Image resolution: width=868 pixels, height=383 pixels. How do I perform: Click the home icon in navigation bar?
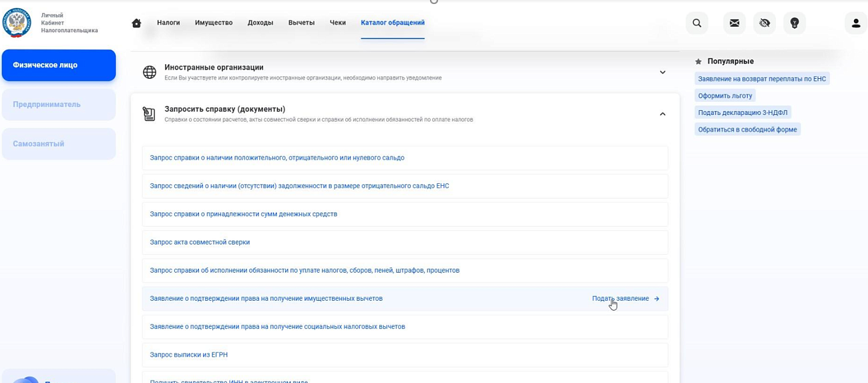pos(137,23)
